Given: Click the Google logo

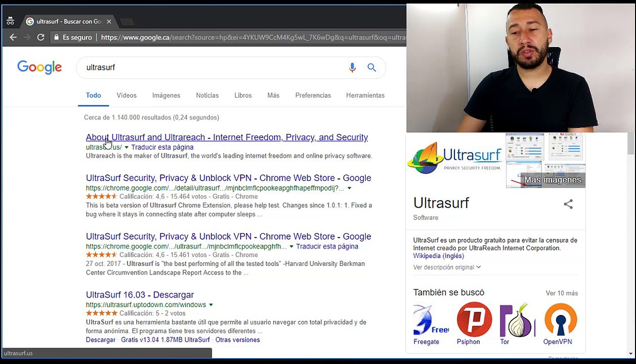Looking at the screenshot, I should point(39,67).
